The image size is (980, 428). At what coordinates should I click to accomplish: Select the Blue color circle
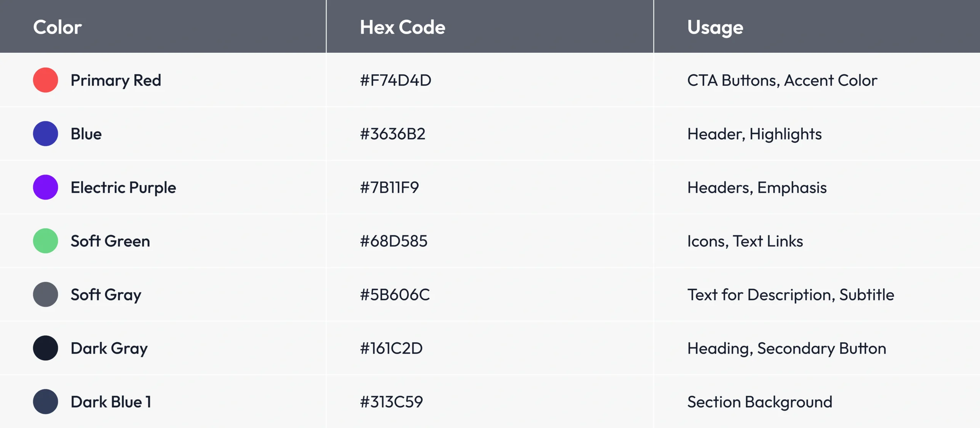click(x=46, y=134)
